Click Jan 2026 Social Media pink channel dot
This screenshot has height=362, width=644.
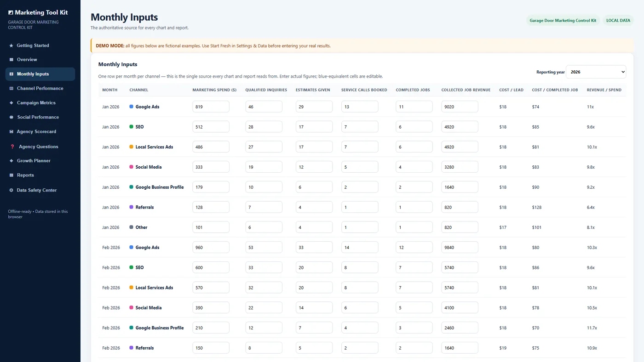(x=132, y=167)
